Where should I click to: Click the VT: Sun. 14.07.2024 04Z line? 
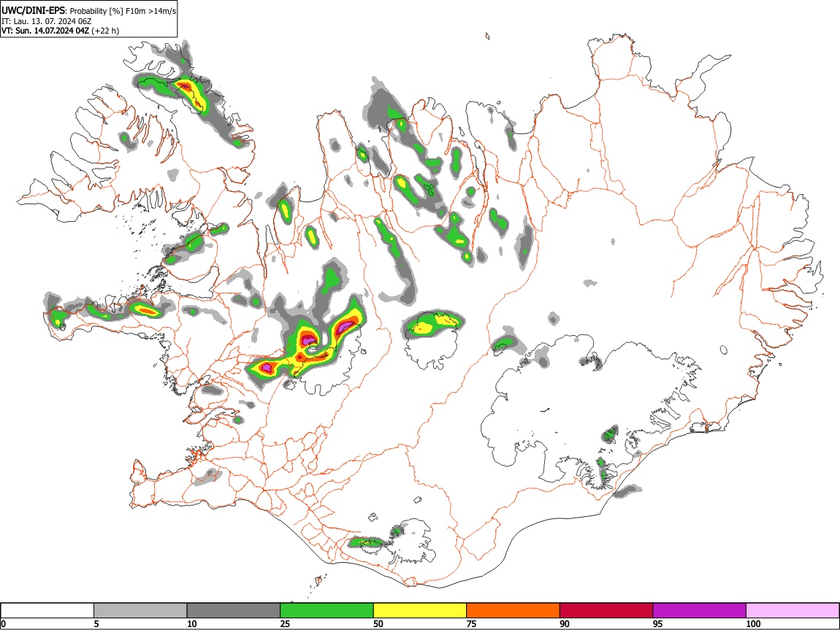60,31
